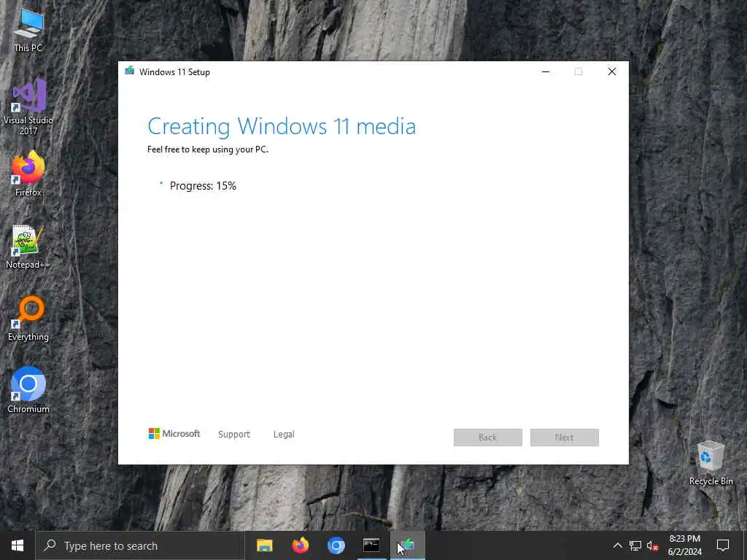Open the This PC desktop icon
The width and height of the screenshot is (747, 560).
pyautogui.click(x=28, y=31)
